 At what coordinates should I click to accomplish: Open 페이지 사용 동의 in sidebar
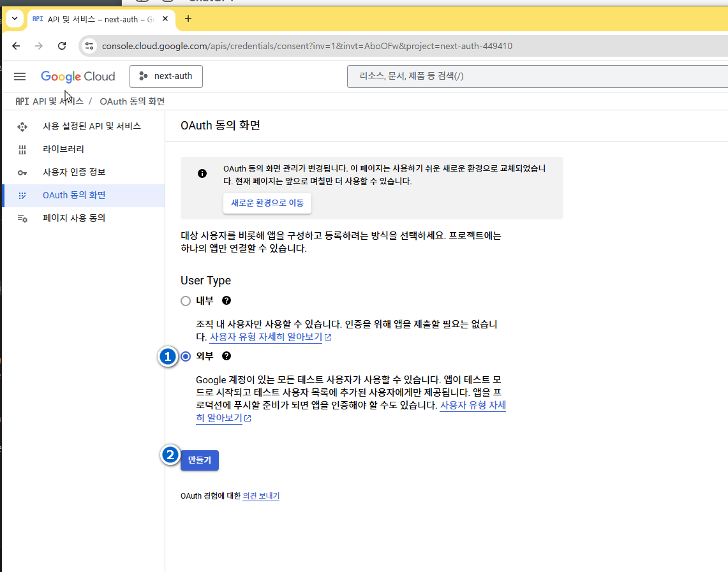73,218
